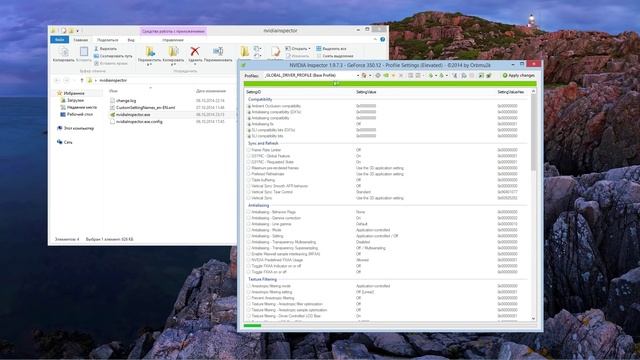Click the Копировать в folder icon in Explorer ribbon
640x360 pixels.
173,51
